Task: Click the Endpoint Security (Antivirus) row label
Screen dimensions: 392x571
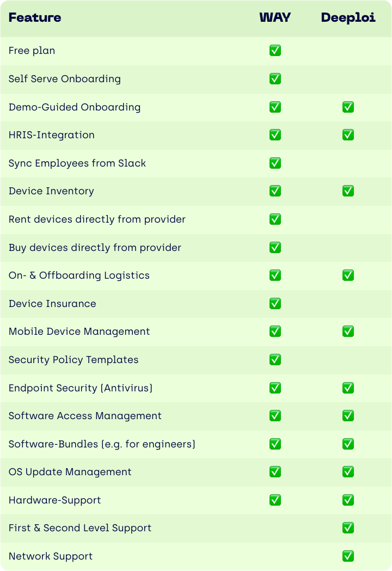Action: tap(81, 388)
